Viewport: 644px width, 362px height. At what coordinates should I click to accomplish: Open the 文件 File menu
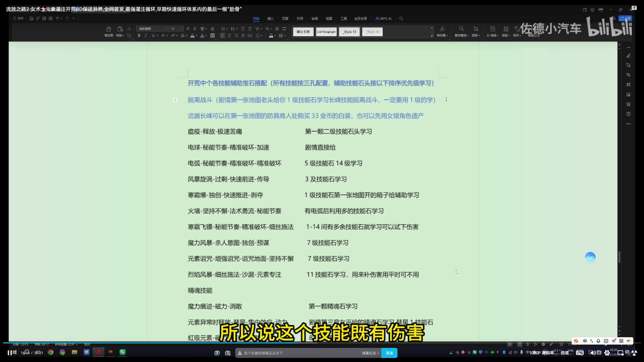coord(18,18)
